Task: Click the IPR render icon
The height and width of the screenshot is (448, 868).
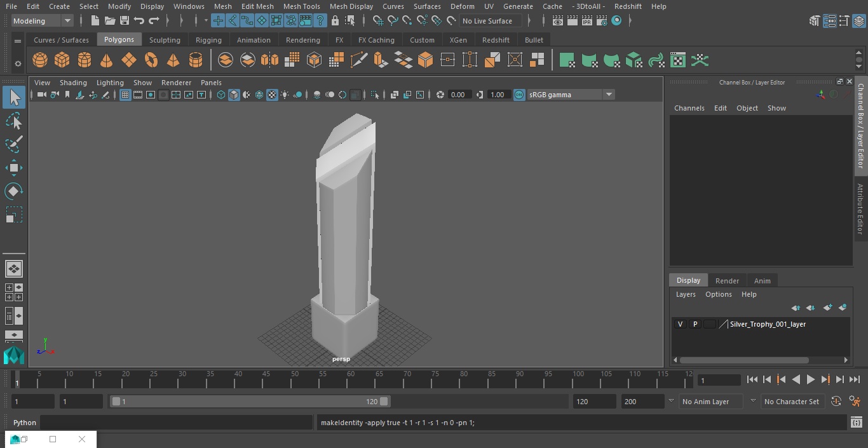Action: point(587,21)
